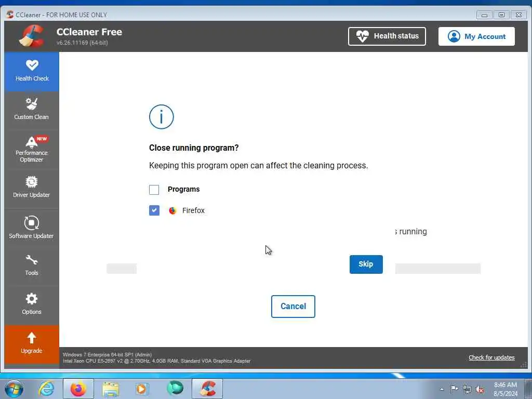Click Check for updates link
The height and width of the screenshot is (399, 532).
click(x=491, y=357)
